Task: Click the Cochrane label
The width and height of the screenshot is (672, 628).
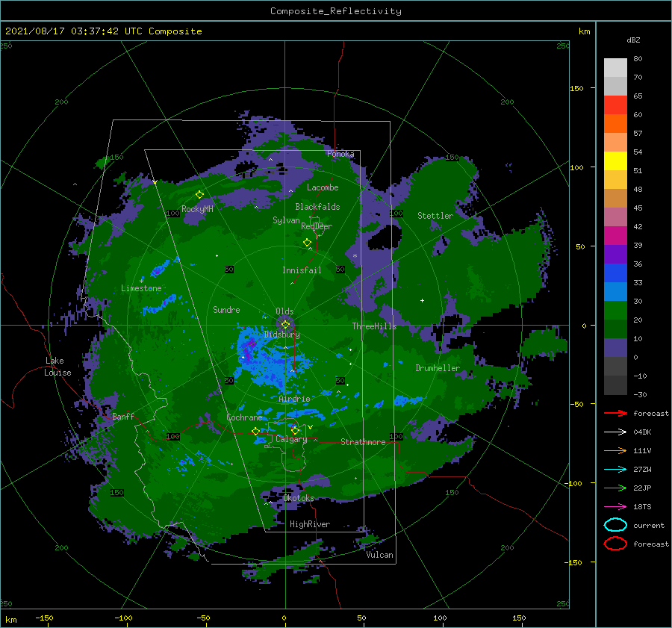Action: [244, 417]
